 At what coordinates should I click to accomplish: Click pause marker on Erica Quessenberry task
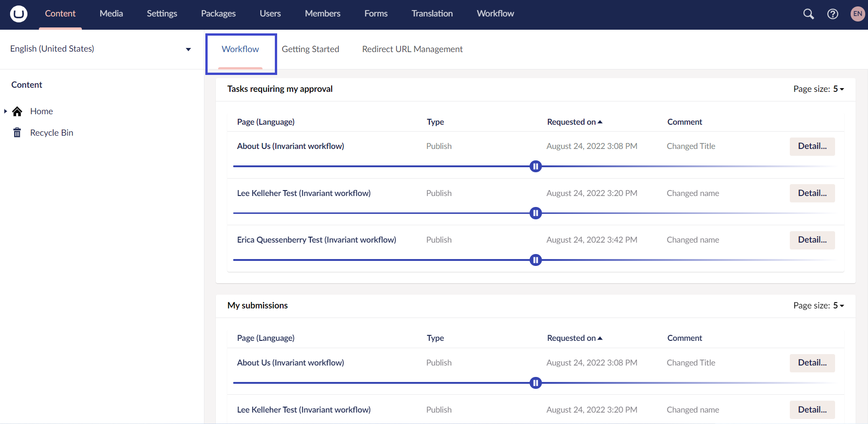pos(536,260)
